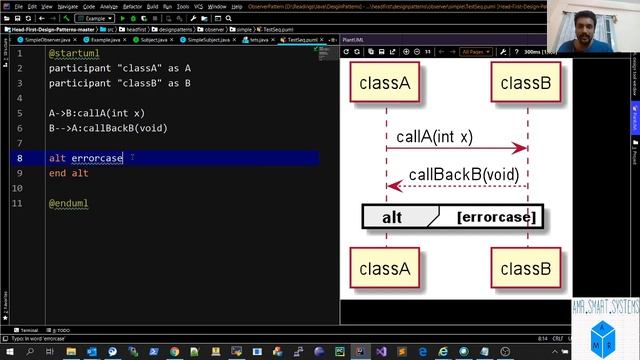Toggle tool window bars status icon
The width and height of the screenshot is (640, 360).
click(x=5, y=339)
